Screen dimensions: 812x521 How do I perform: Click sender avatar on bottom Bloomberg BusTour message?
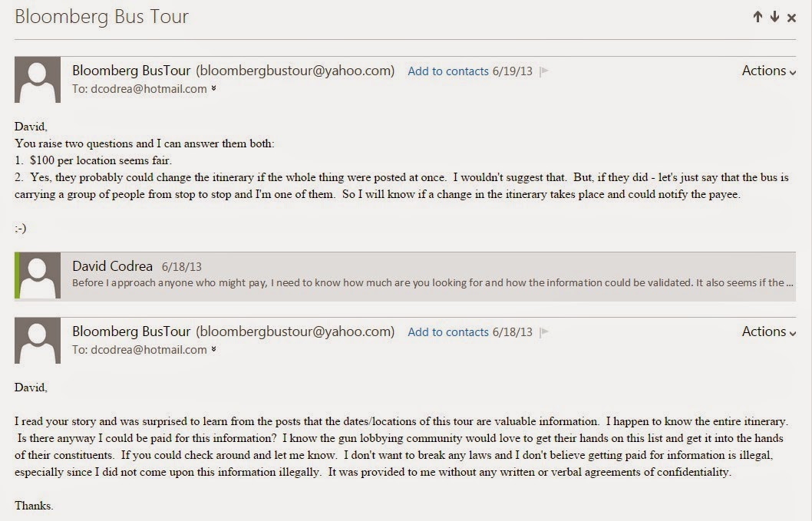coord(38,341)
